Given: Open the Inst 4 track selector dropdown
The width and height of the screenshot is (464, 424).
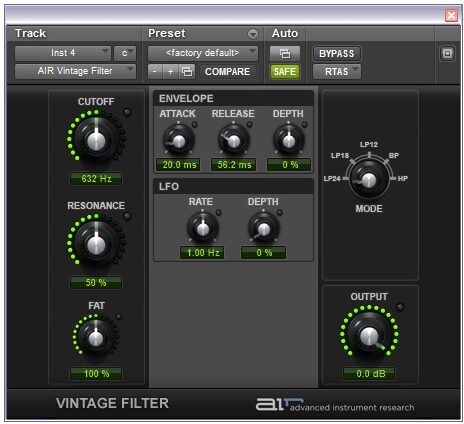Looking at the screenshot, I should [63, 53].
